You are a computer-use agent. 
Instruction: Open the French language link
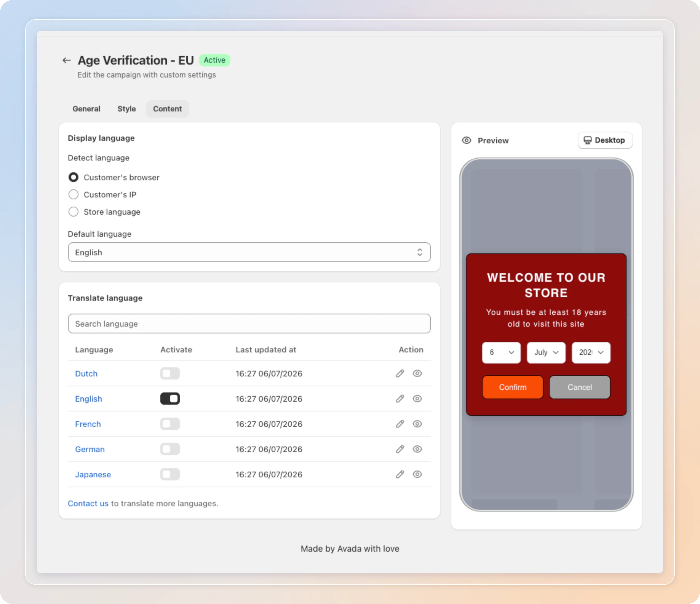tap(88, 424)
